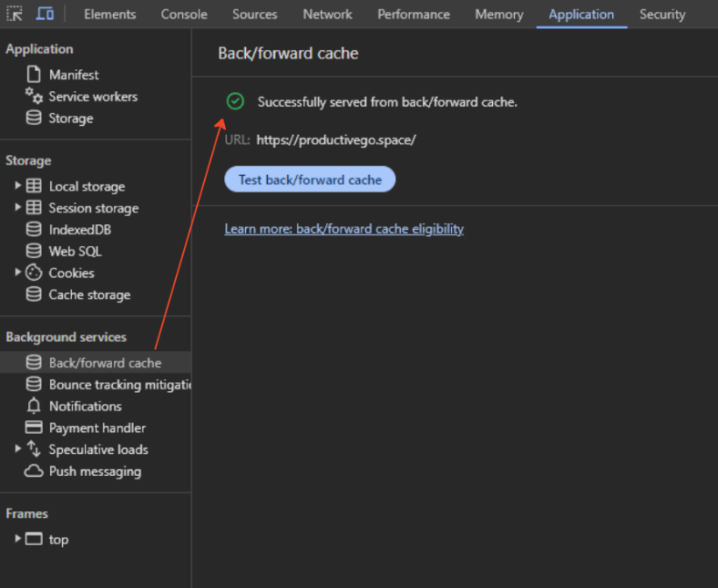Select the Inspect element tool
The image size is (718, 588).
pos(14,14)
